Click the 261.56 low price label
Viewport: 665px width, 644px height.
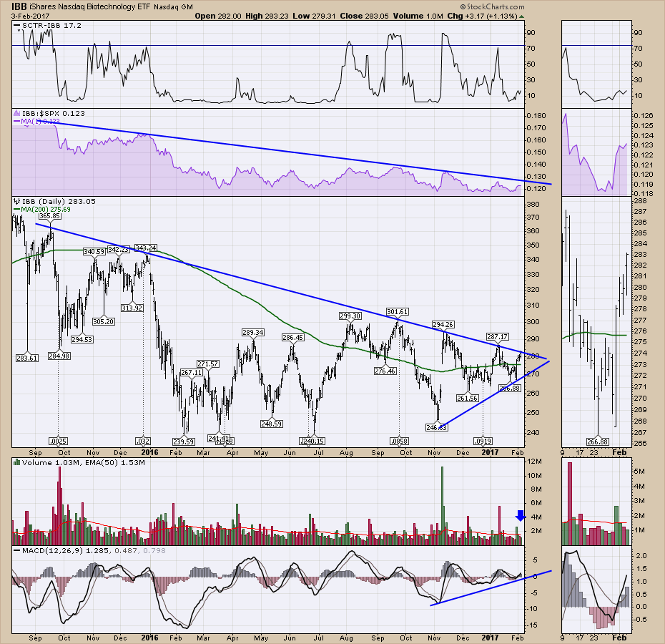(x=468, y=398)
